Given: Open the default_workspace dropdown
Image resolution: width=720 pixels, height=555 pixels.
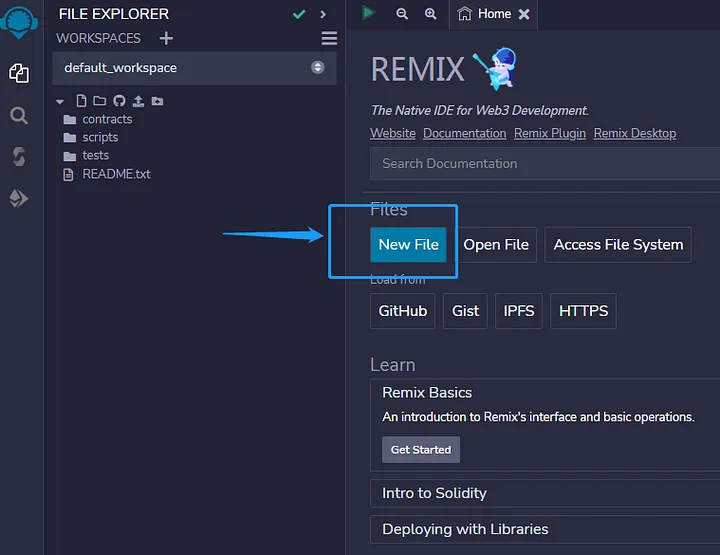Looking at the screenshot, I should click(194, 68).
